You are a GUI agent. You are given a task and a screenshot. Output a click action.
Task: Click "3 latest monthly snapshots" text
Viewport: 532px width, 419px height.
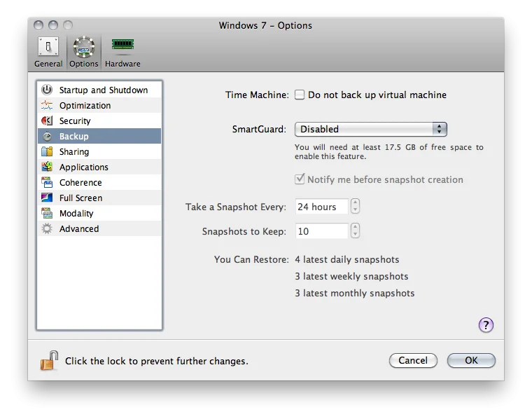coord(355,293)
